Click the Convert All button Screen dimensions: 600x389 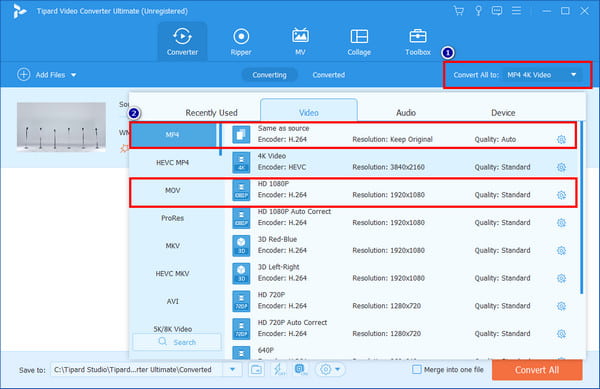(537, 370)
